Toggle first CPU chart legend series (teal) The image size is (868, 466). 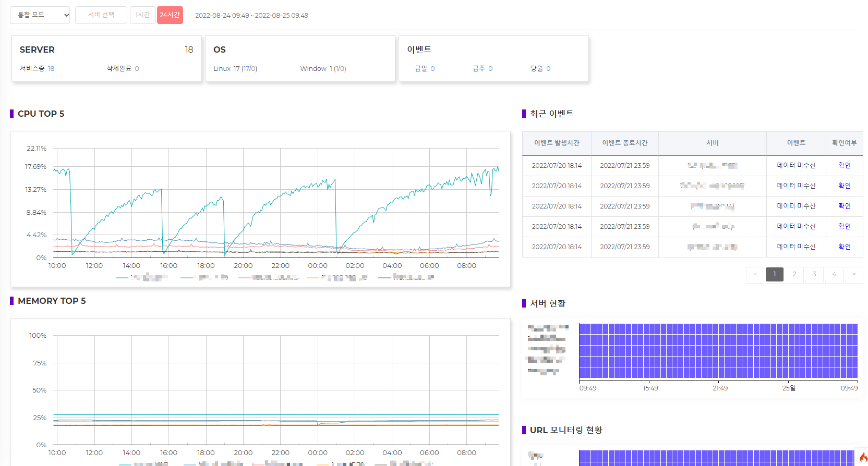tap(142, 277)
